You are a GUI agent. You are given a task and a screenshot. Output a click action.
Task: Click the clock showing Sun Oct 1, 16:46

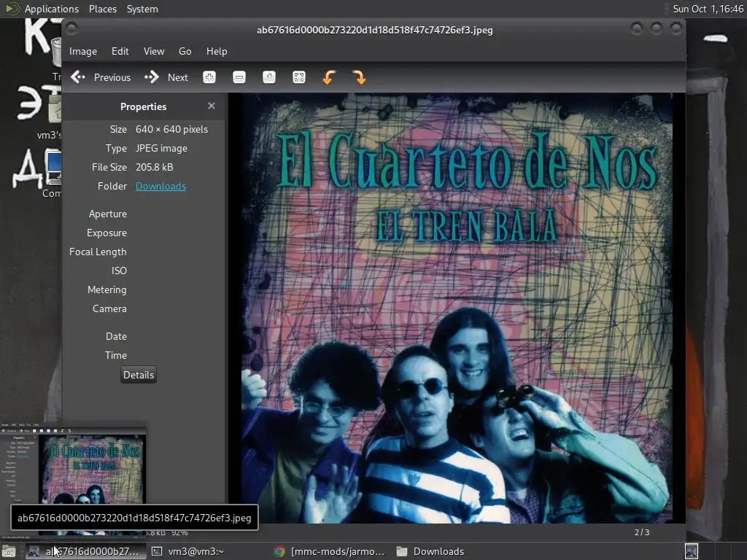pos(708,9)
